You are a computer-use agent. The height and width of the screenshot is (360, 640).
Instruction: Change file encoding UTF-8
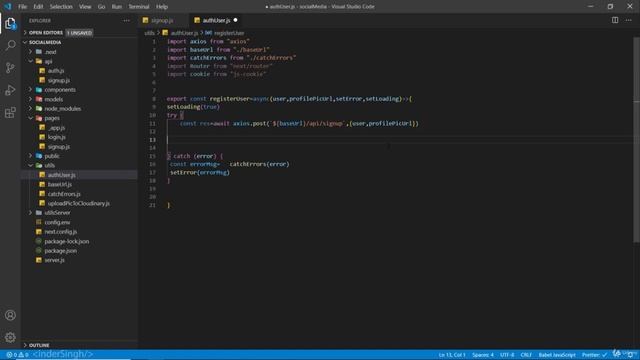pyautogui.click(x=507, y=355)
